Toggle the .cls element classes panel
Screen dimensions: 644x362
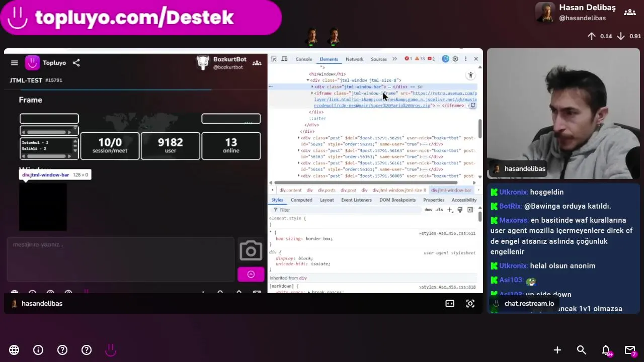(x=439, y=210)
